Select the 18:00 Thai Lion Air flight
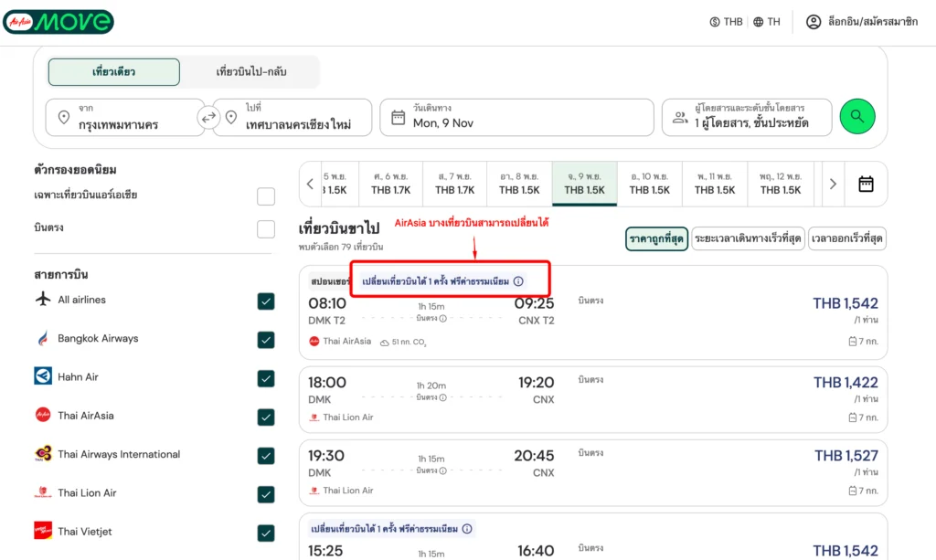 tap(592, 399)
